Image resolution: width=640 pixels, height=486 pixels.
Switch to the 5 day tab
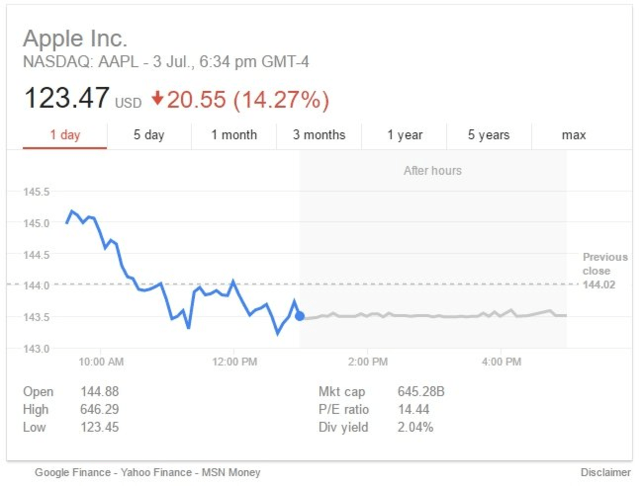coord(149,135)
